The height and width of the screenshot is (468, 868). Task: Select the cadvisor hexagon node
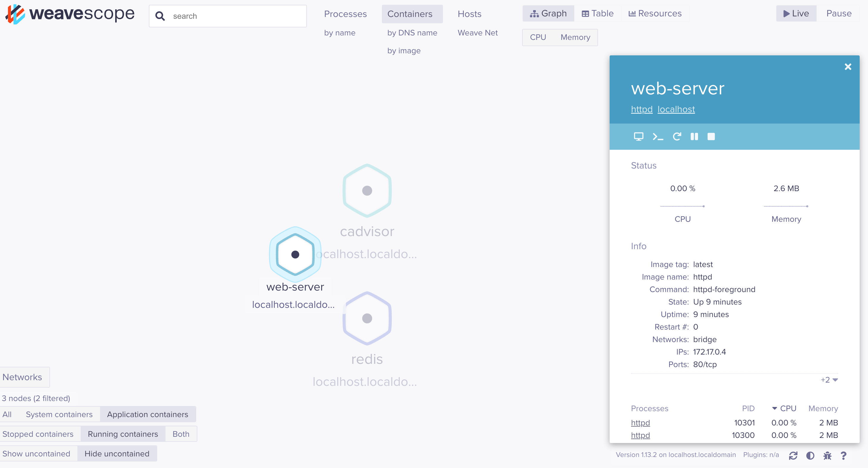[x=367, y=191]
